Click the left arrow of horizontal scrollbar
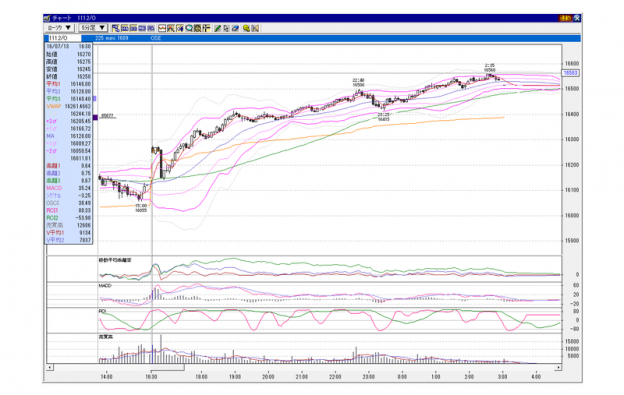 tap(50, 368)
